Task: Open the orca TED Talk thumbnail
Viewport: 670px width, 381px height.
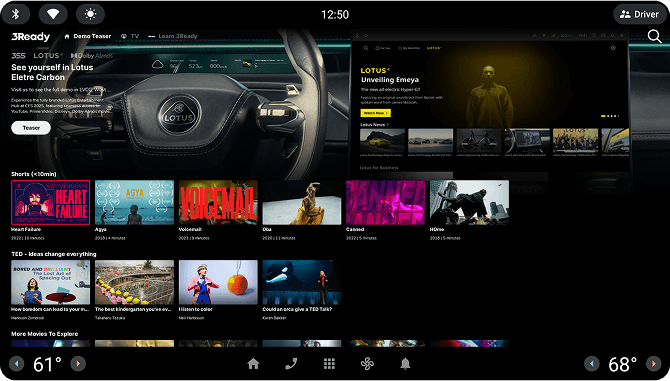Action: pos(302,282)
